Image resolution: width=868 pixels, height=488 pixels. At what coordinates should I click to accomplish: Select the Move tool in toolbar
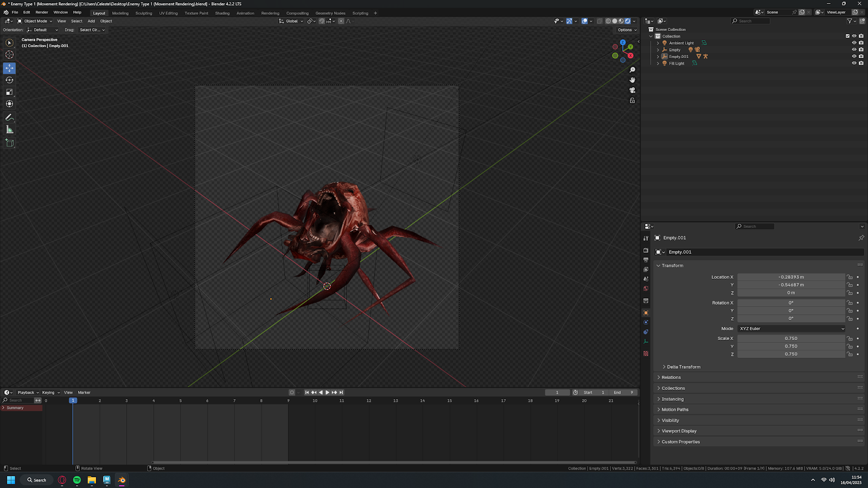point(9,68)
